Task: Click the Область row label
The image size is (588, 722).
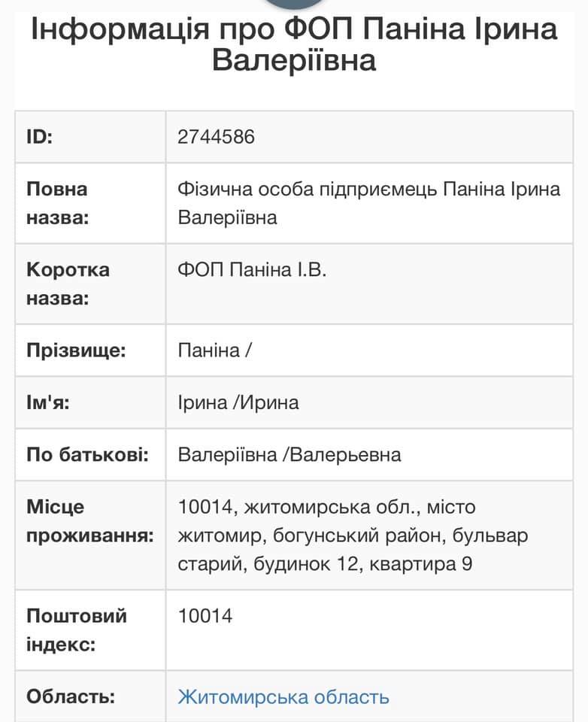Action: 71,696
